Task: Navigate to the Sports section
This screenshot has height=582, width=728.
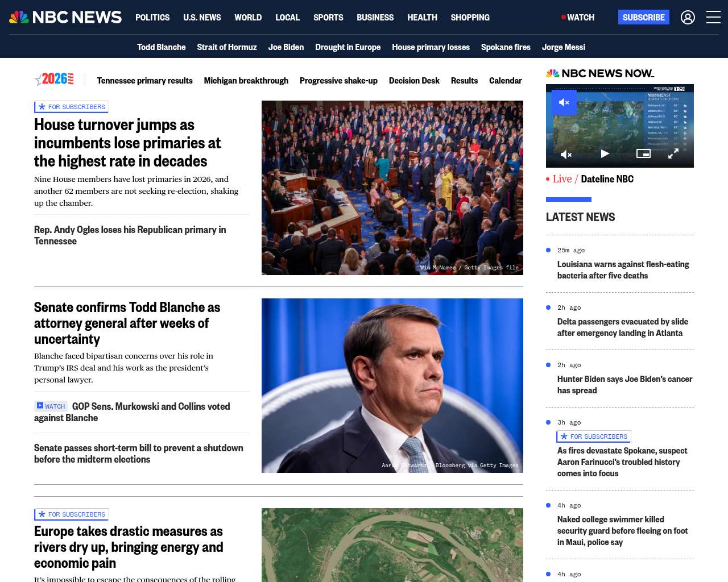Action: tap(328, 18)
